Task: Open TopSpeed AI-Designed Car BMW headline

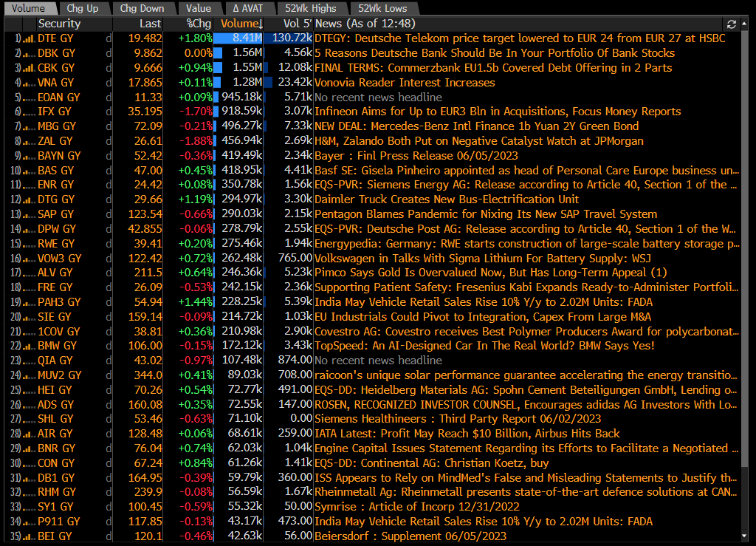Action: pos(484,346)
